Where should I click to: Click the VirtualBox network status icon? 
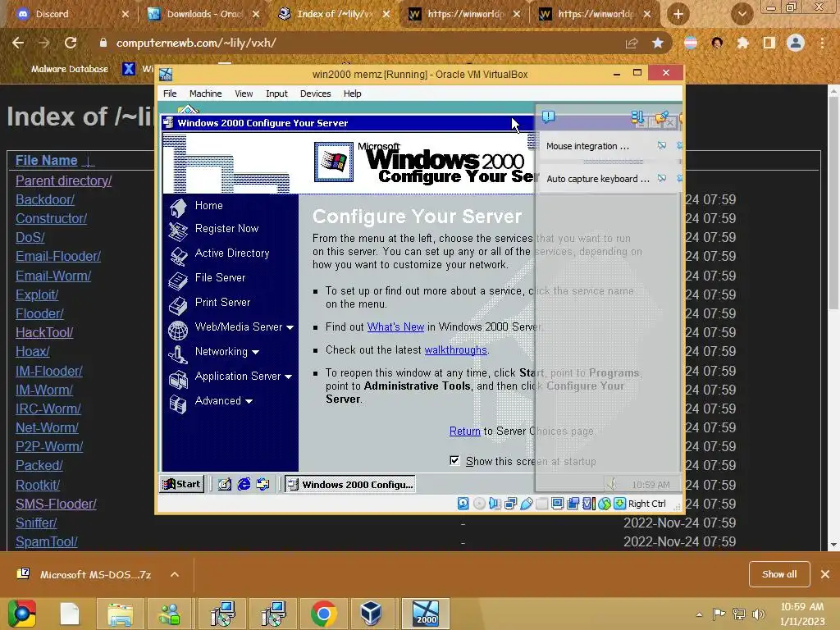[510, 504]
